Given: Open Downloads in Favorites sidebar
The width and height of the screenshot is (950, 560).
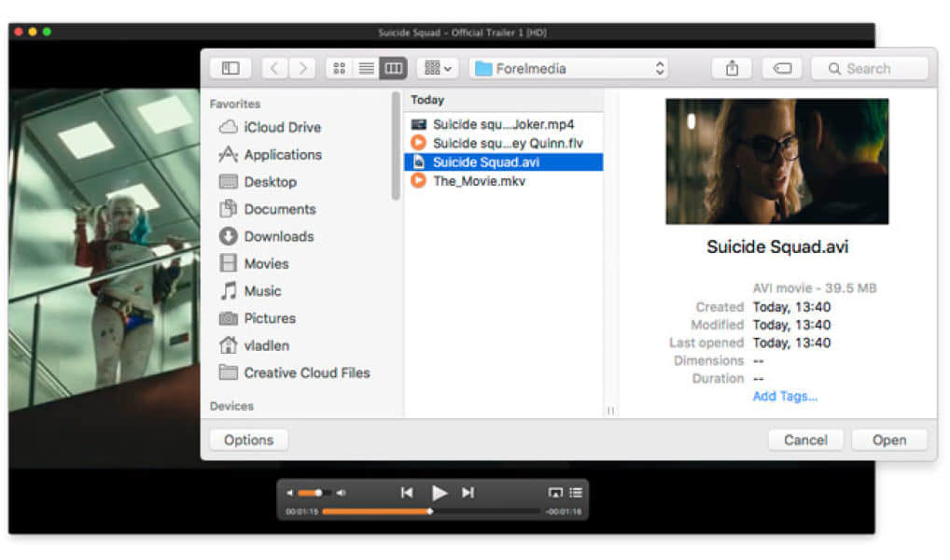Looking at the screenshot, I should click(x=278, y=236).
